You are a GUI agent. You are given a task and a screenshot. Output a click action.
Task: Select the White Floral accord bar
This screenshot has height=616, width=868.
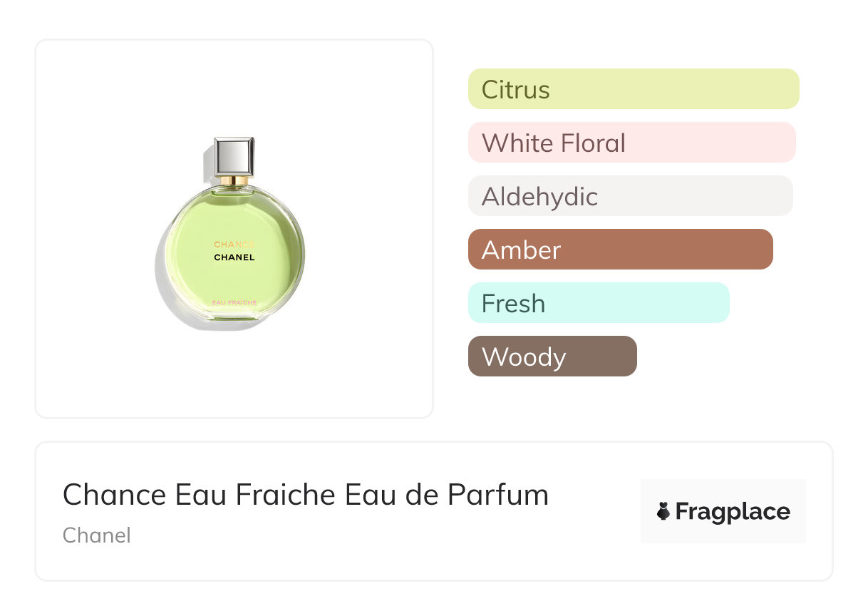pos(631,143)
